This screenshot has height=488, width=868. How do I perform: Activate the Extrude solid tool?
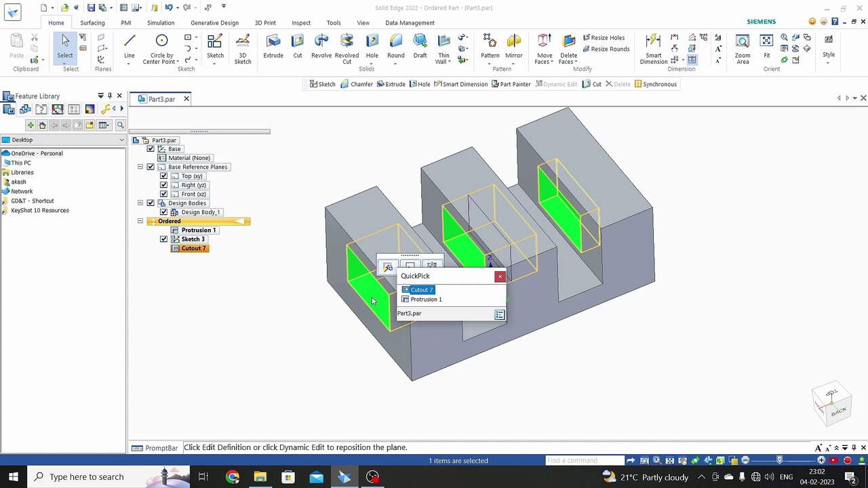pos(273,45)
